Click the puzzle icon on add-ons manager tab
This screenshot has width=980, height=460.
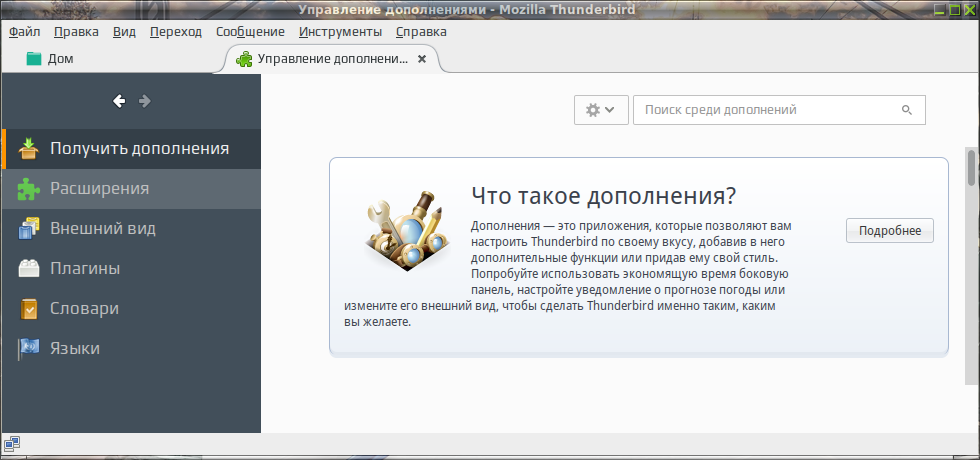(x=244, y=59)
